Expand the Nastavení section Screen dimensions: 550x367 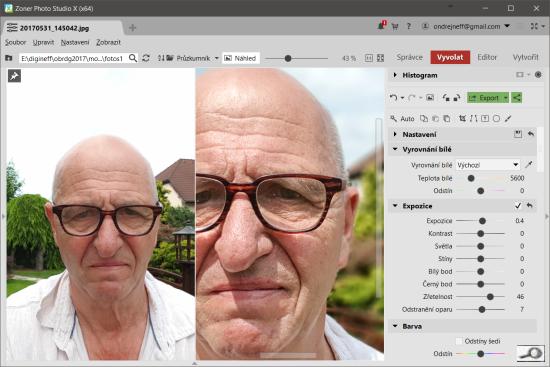click(395, 134)
